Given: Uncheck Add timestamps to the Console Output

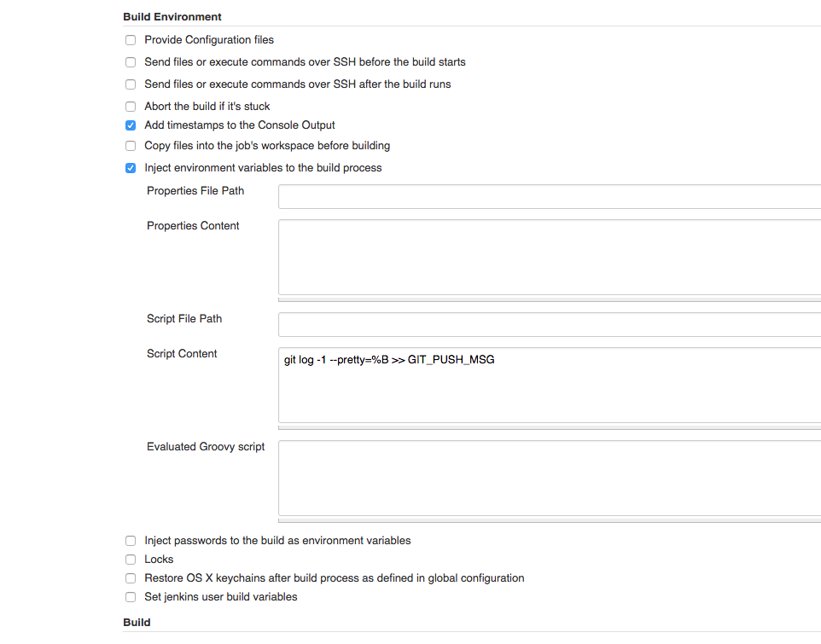Looking at the screenshot, I should pos(131,125).
